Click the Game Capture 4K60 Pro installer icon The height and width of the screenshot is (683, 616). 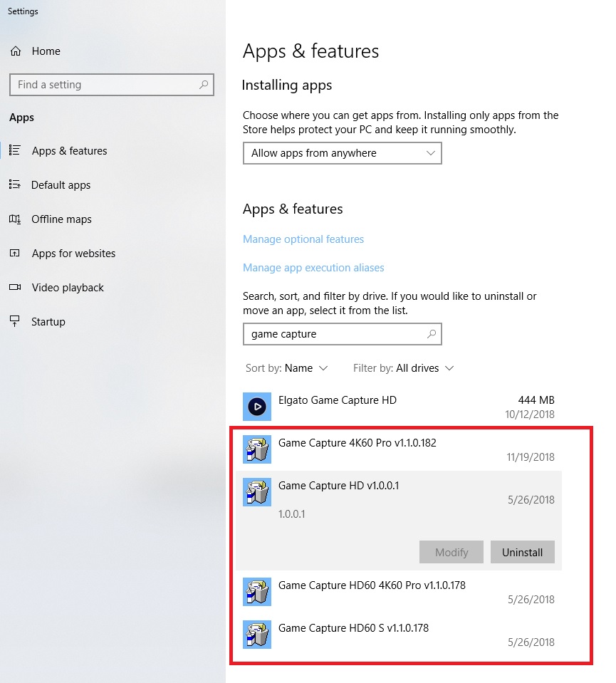(257, 449)
